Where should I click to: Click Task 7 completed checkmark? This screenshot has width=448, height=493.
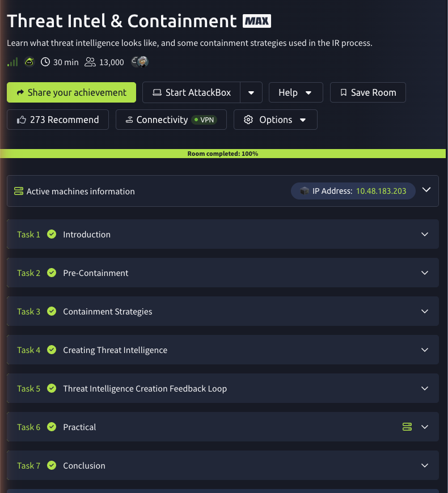(52, 465)
